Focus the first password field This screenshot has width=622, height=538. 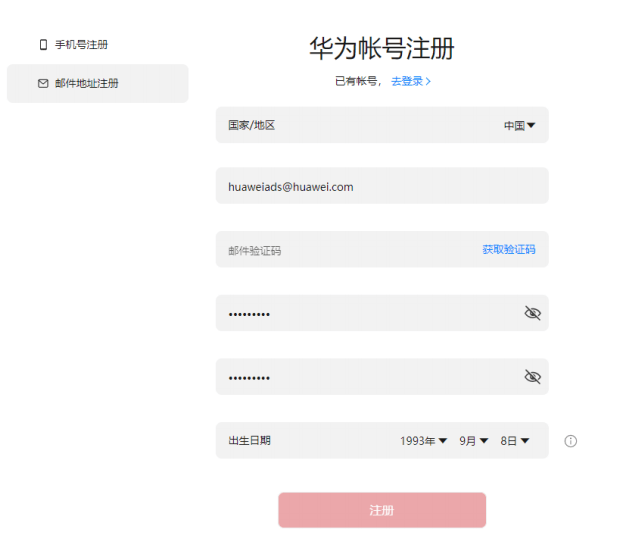coord(382,313)
